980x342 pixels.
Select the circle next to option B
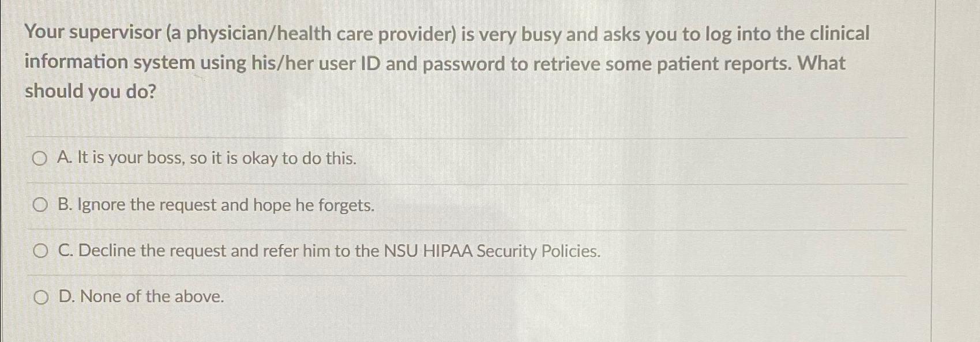(x=41, y=205)
